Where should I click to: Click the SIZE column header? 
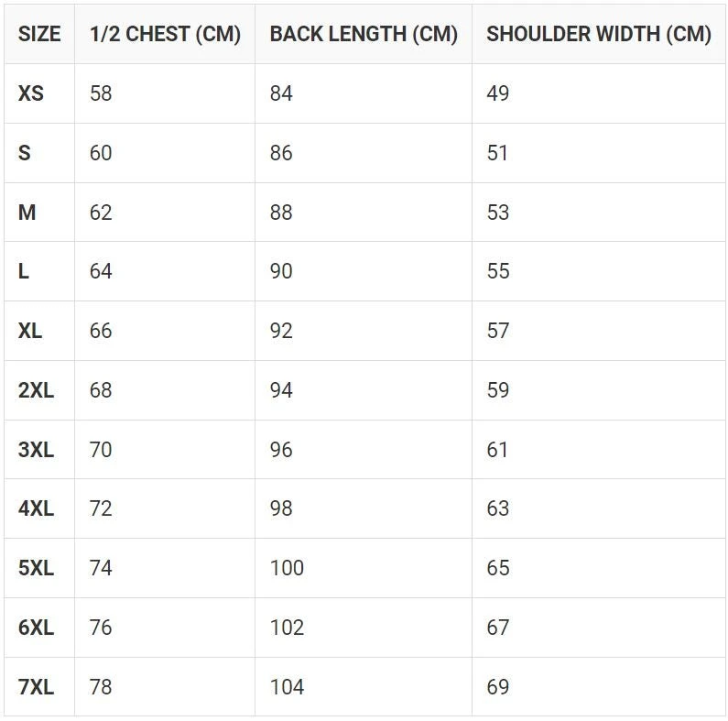coord(39,34)
